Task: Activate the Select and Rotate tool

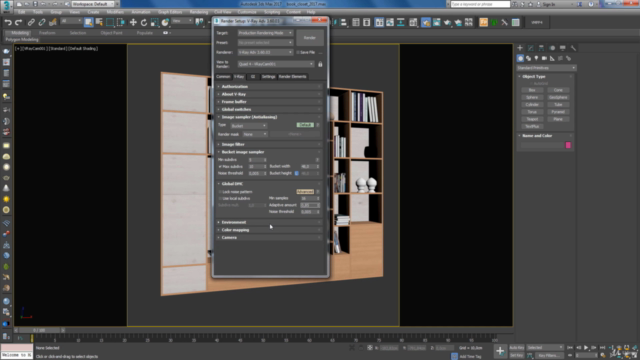Action: click(x=144, y=22)
